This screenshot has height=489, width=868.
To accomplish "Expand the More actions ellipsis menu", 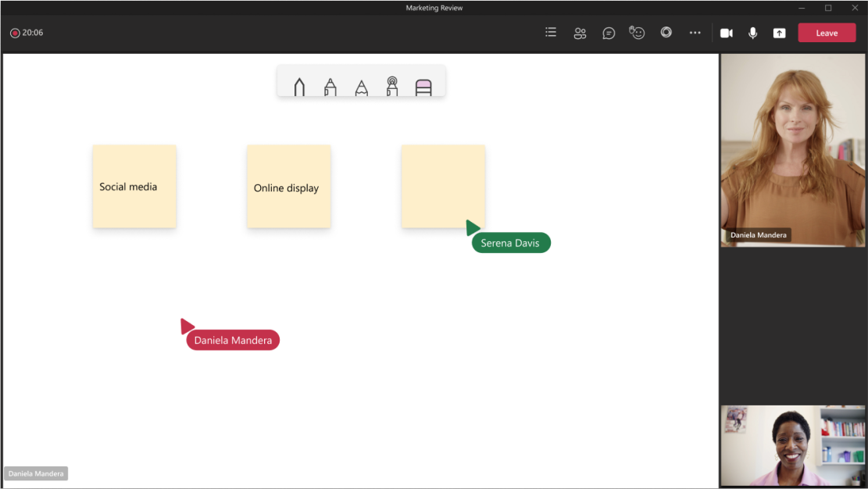I will click(x=695, y=33).
